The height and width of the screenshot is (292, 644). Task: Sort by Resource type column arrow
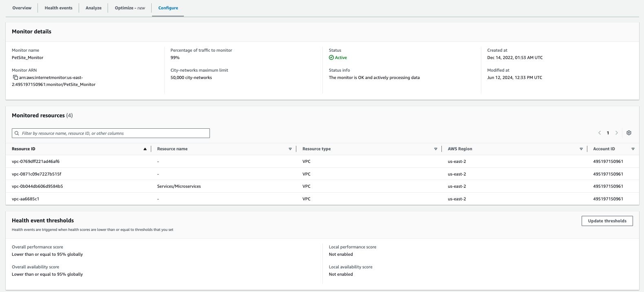[436, 149]
